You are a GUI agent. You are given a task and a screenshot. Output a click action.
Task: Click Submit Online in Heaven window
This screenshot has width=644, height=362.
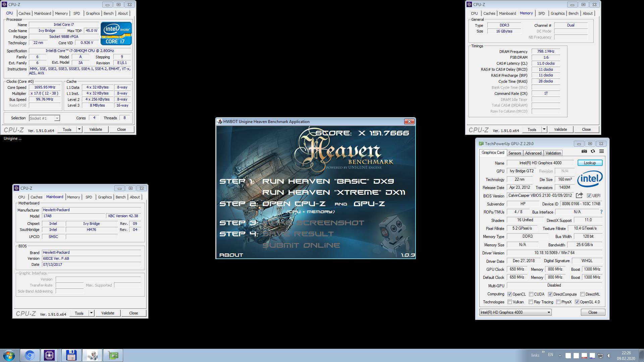pos(301,245)
